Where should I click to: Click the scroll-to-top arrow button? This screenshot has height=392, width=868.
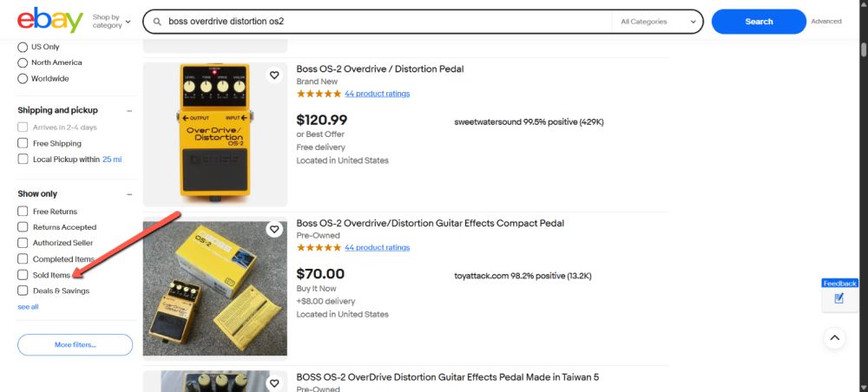[x=833, y=337]
